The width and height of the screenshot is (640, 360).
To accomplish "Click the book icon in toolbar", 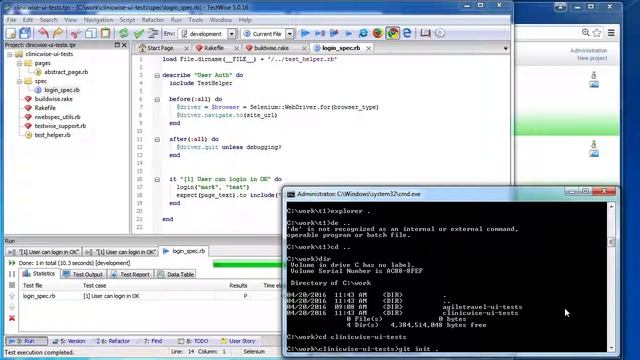I will [425, 33].
